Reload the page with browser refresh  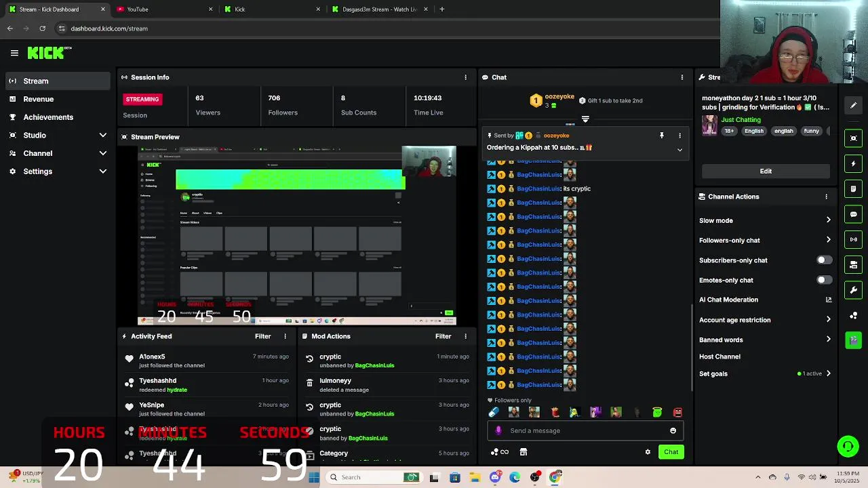tap(42, 28)
